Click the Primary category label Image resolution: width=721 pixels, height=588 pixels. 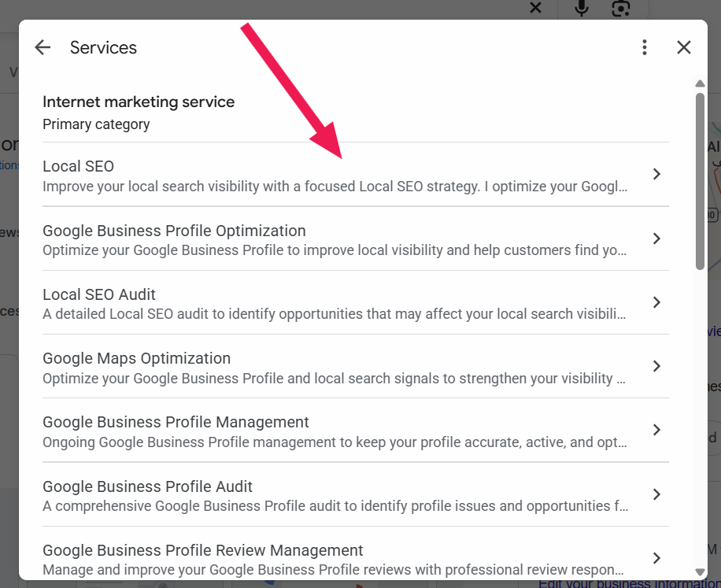point(96,124)
